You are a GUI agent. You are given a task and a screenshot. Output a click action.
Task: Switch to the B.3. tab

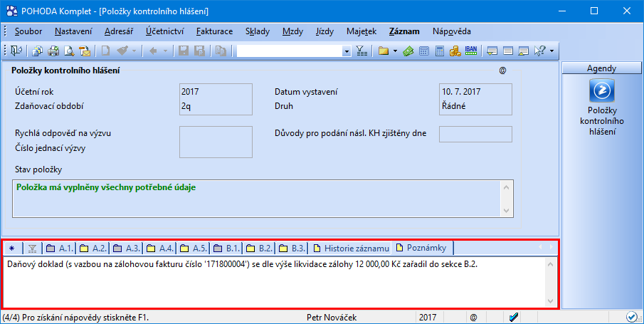point(292,248)
